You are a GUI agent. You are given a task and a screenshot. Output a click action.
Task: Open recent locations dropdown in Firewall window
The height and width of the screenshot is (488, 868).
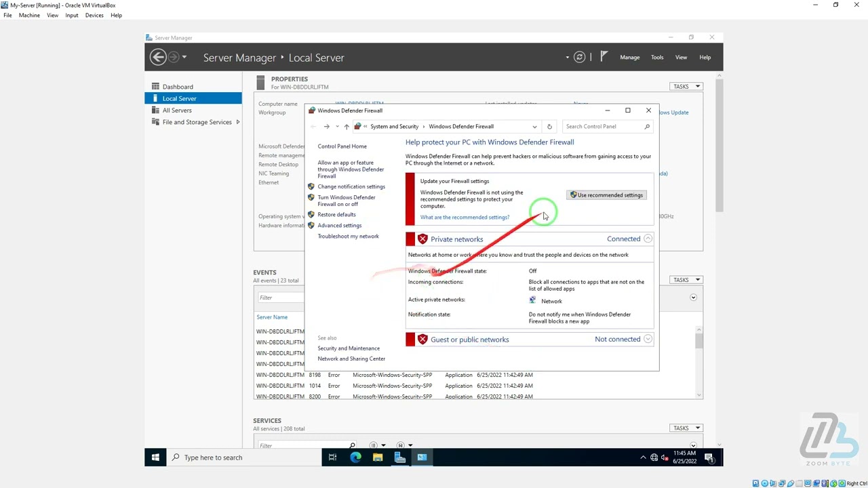coord(337,127)
